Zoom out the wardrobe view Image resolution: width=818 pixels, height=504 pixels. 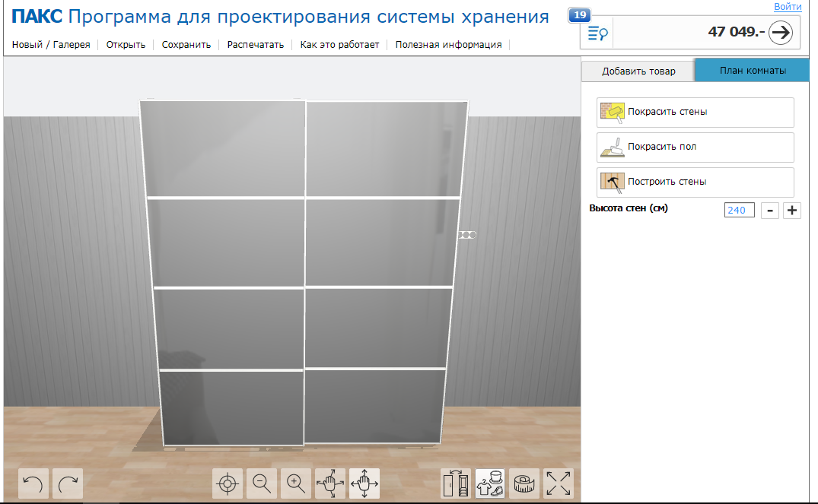(261, 483)
